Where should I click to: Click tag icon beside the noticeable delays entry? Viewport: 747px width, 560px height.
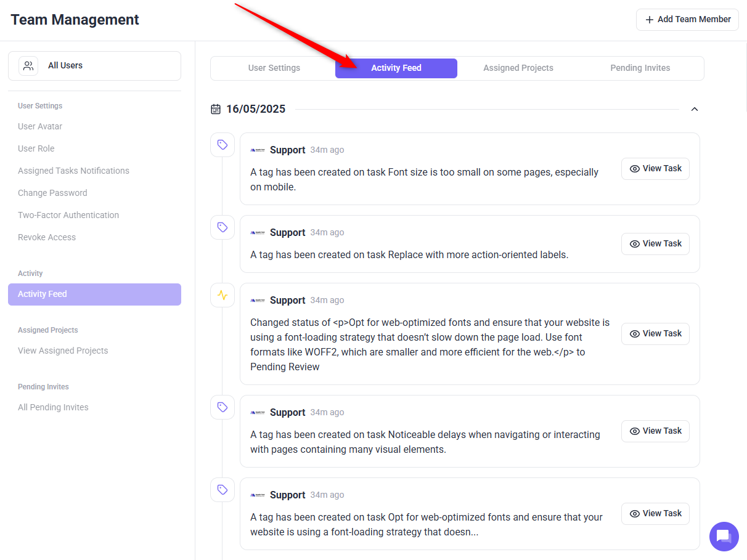pos(222,407)
